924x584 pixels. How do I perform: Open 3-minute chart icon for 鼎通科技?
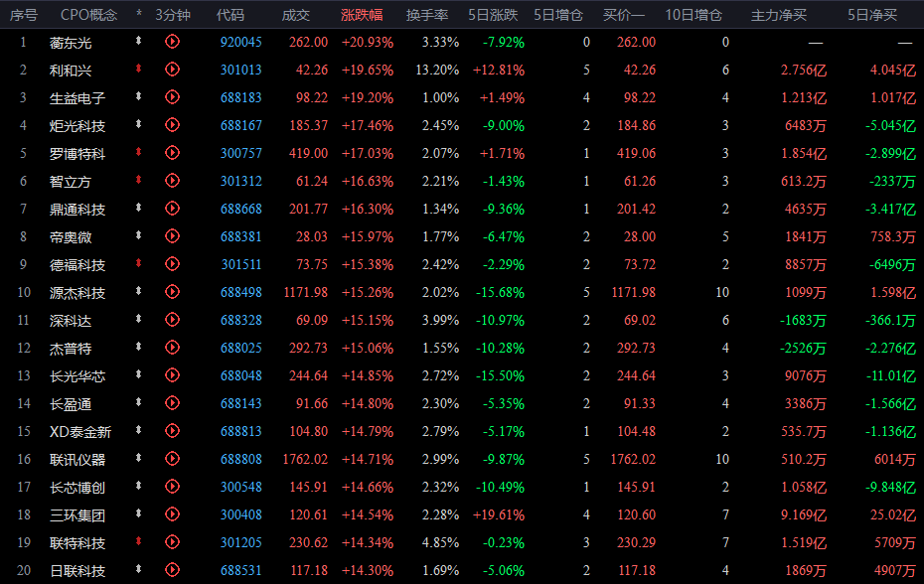[x=172, y=208]
